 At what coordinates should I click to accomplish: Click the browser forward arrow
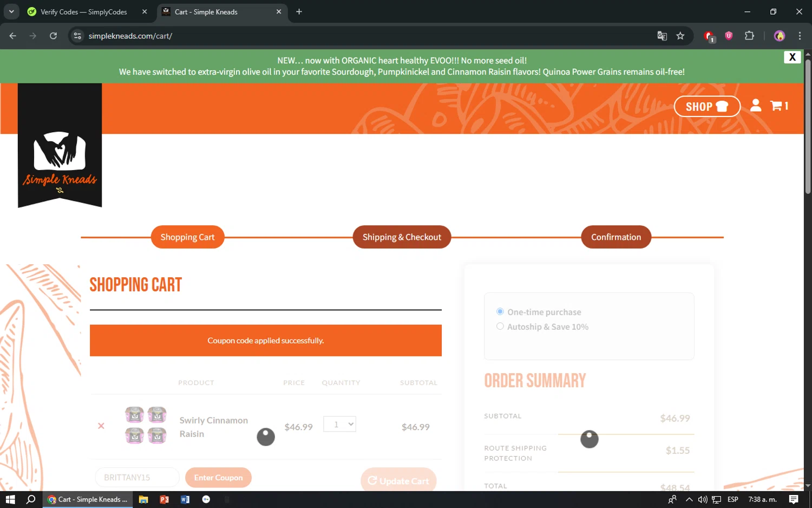[x=33, y=36]
